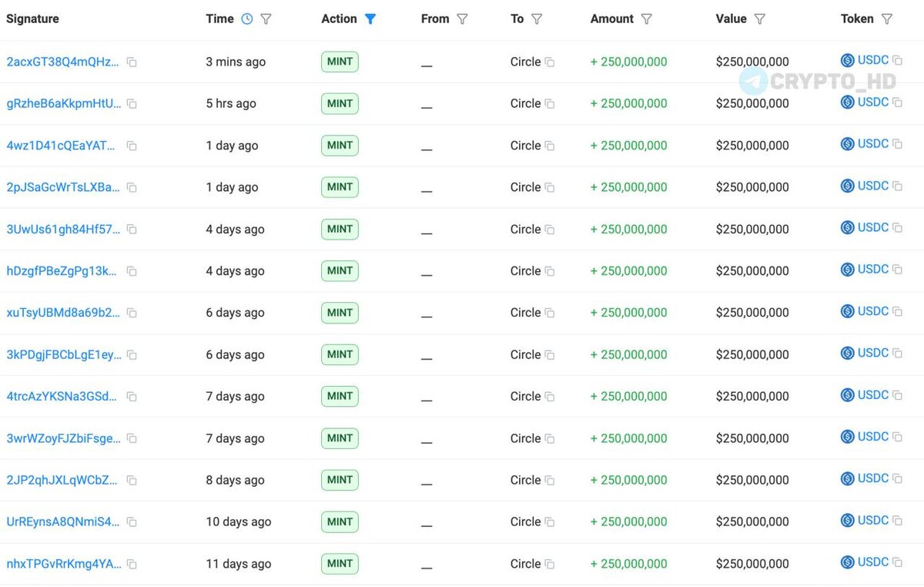
Task: Copy Circle address in 8 days ago row
Action: (550, 481)
